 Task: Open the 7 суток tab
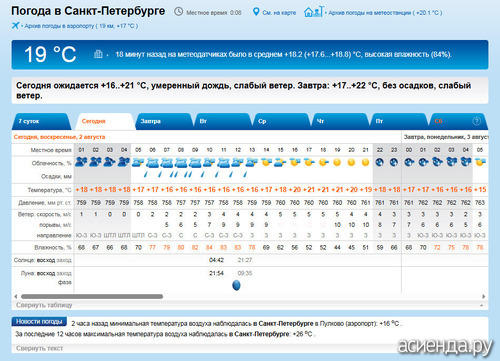pos(42,121)
